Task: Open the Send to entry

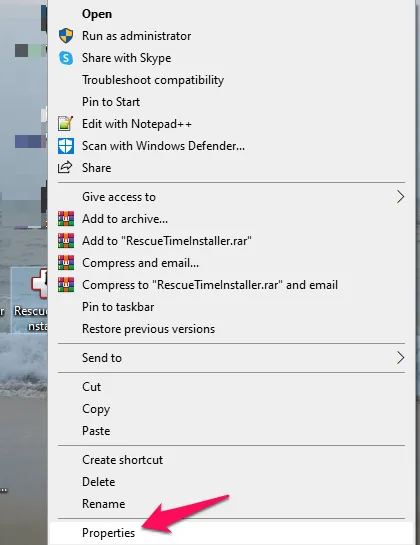Action: point(231,358)
